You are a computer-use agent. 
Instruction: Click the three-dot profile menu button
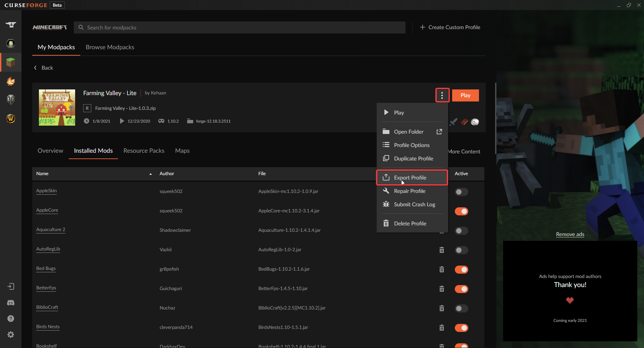[x=442, y=95]
